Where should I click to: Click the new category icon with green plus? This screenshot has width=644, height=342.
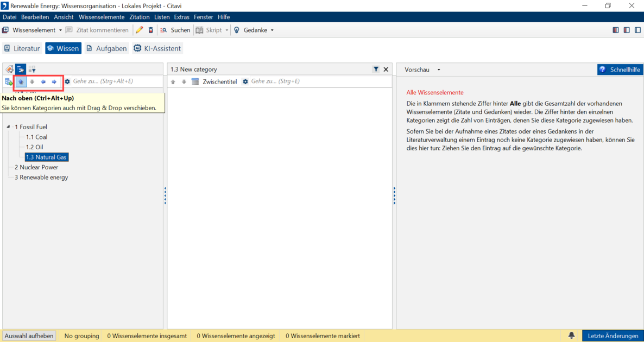click(x=9, y=82)
